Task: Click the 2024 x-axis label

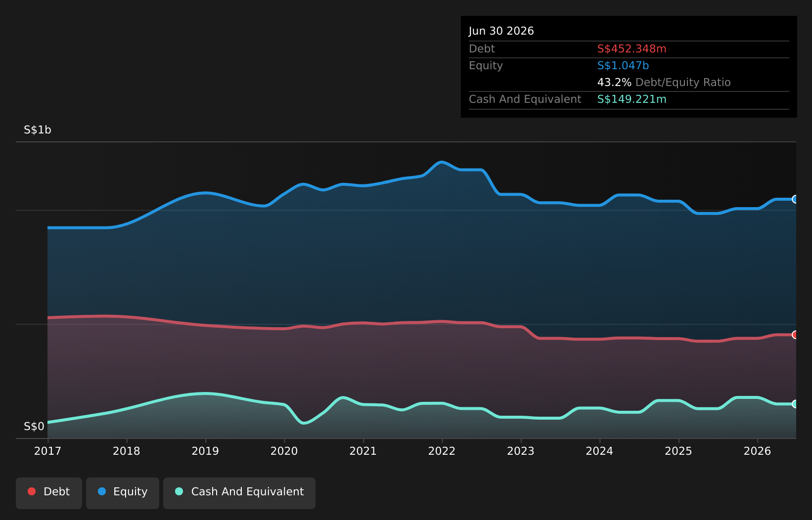Action: tap(599, 451)
